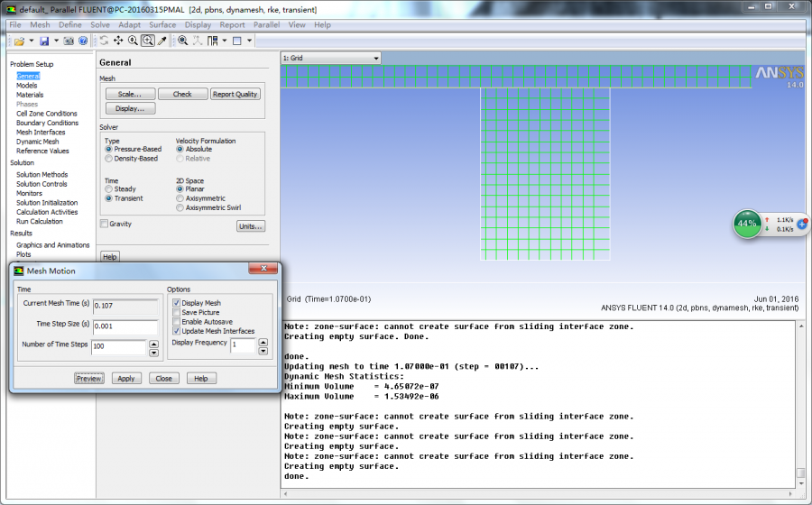Image resolution: width=812 pixels, height=505 pixels.
Task: Click the Report Quality button
Action: [x=235, y=95]
